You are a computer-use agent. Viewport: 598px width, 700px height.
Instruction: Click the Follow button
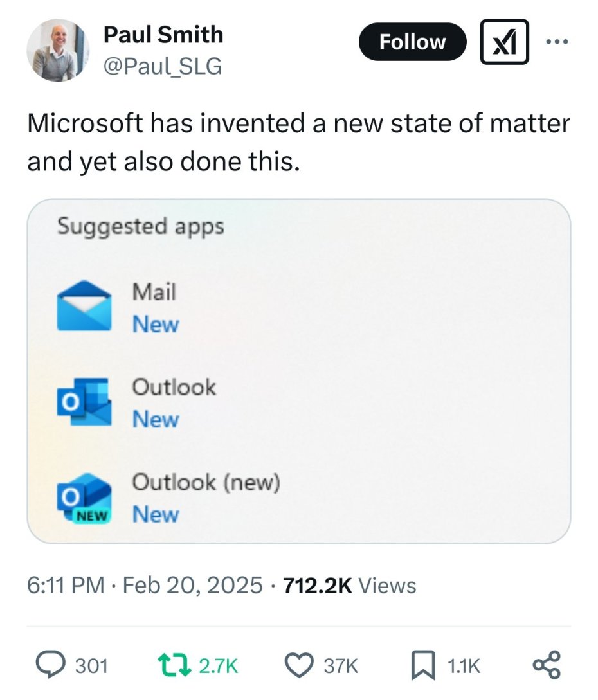[x=412, y=42]
